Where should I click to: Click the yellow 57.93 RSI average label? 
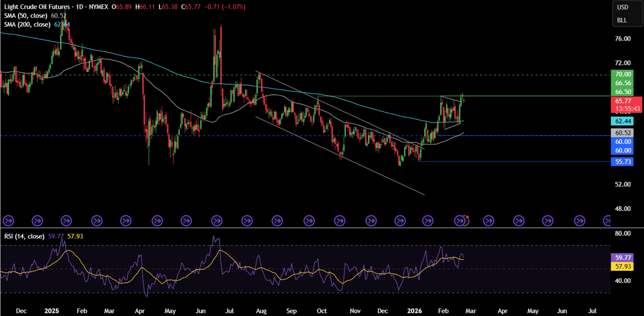click(x=623, y=266)
